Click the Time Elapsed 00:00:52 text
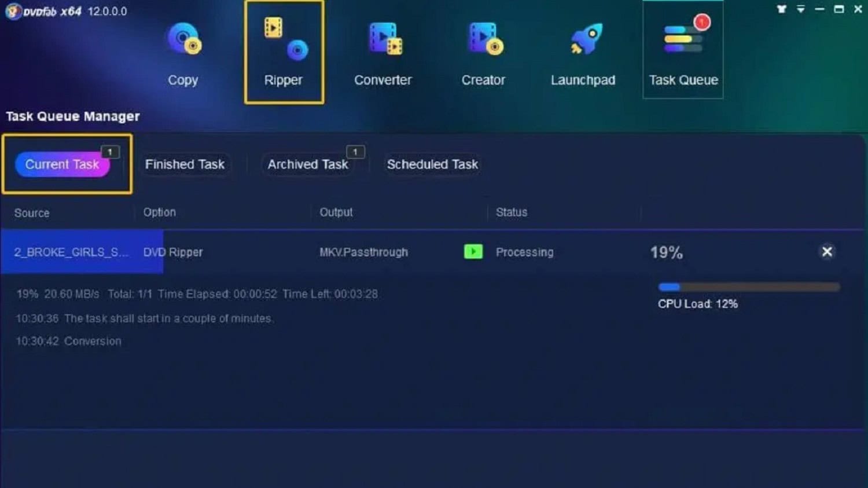Viewport: 868px width, 488px height. [x=218, y=294]
